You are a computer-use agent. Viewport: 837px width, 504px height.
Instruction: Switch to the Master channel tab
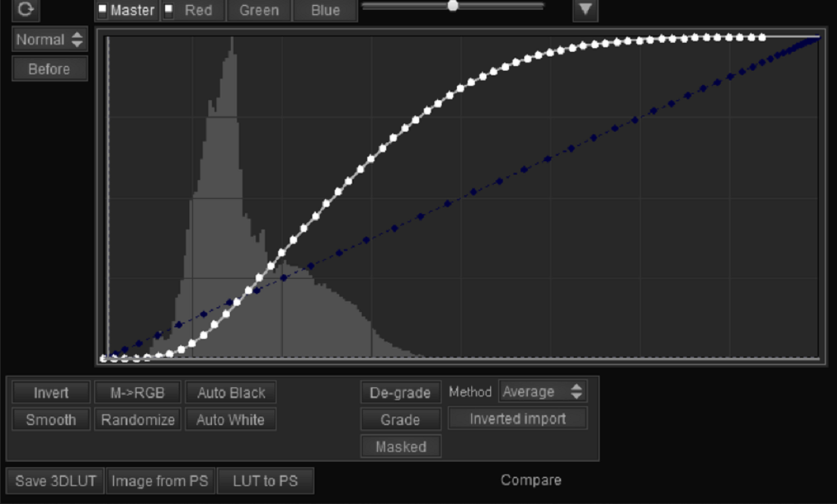(128, 10)
